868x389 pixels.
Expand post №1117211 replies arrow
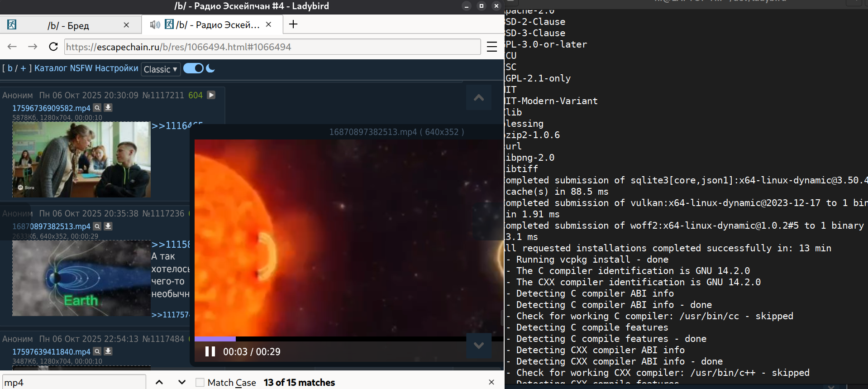click(211, 95)
